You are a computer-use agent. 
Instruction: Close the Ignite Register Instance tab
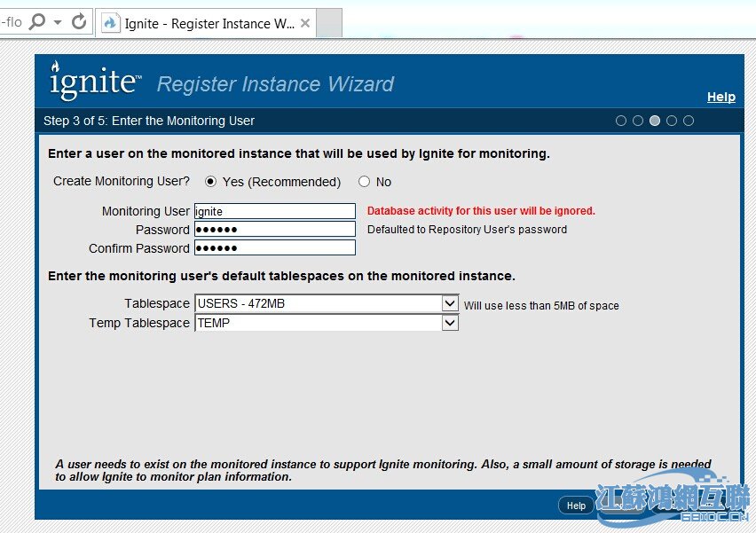[304, 23]
